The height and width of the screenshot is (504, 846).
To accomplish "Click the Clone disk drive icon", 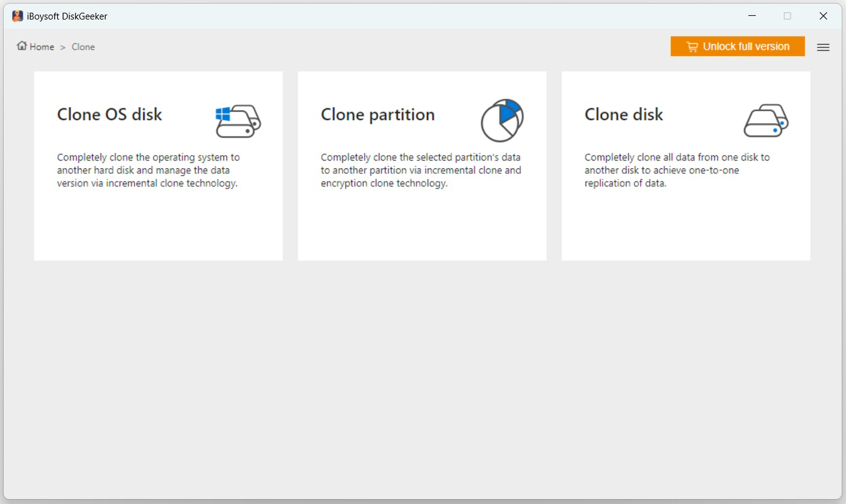I will 766,121.
